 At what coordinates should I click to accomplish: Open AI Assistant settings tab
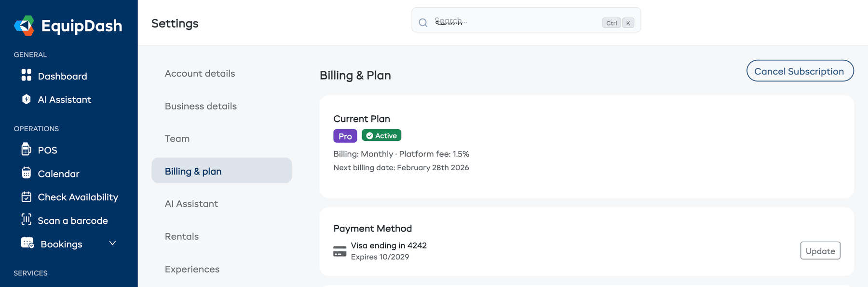191,204
